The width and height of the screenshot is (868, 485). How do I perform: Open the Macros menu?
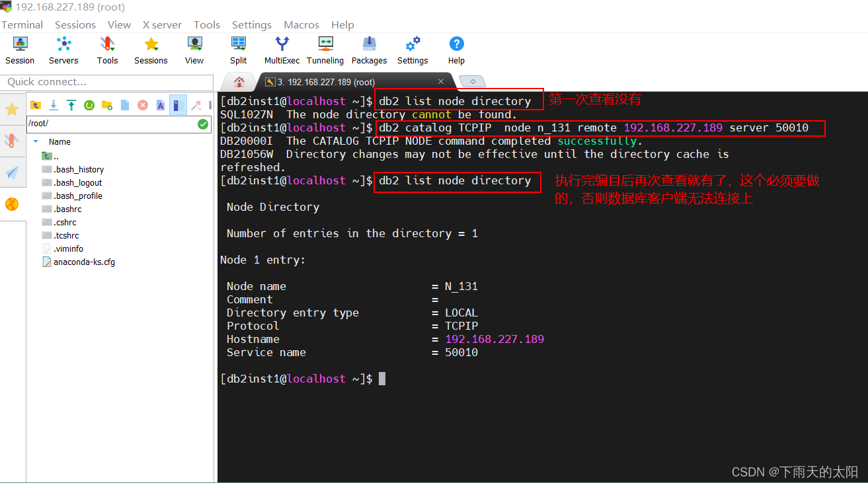pos(301,24)
